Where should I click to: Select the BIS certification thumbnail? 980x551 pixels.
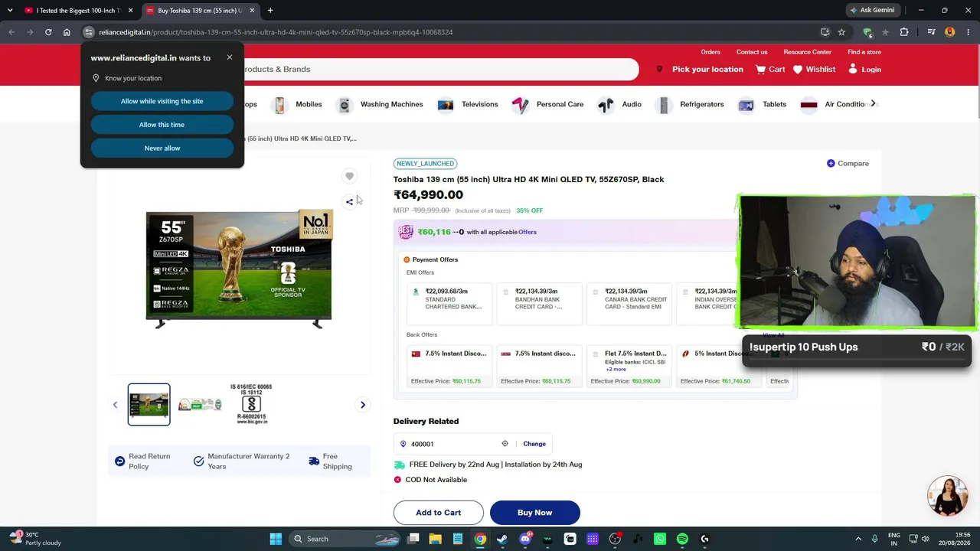[x=251, y=404]
